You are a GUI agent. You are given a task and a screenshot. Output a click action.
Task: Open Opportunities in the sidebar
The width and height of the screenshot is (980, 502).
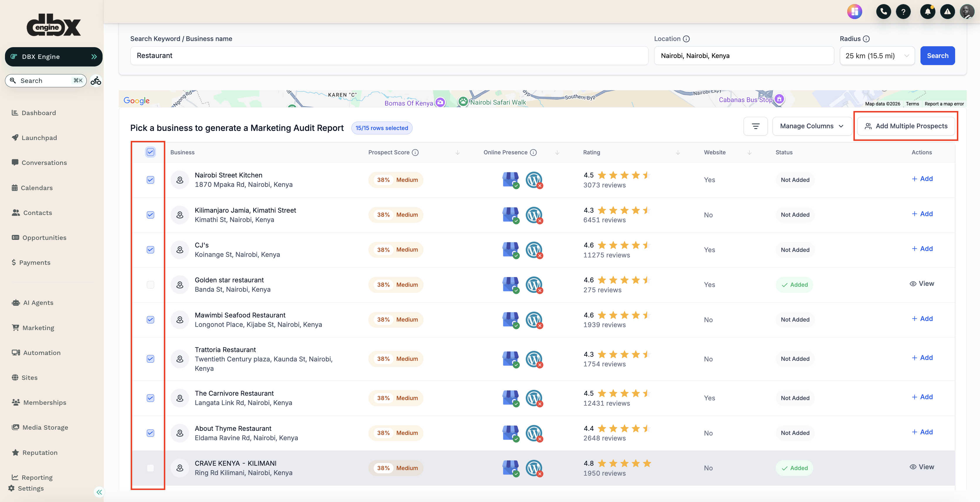(x=44, y=237)
